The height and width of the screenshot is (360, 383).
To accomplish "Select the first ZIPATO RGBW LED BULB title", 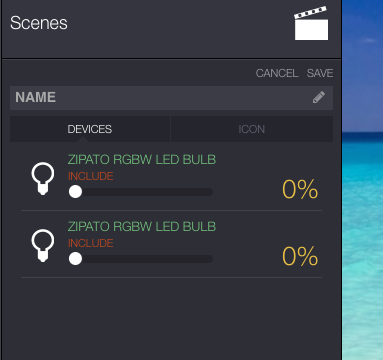I will [142, 159].
